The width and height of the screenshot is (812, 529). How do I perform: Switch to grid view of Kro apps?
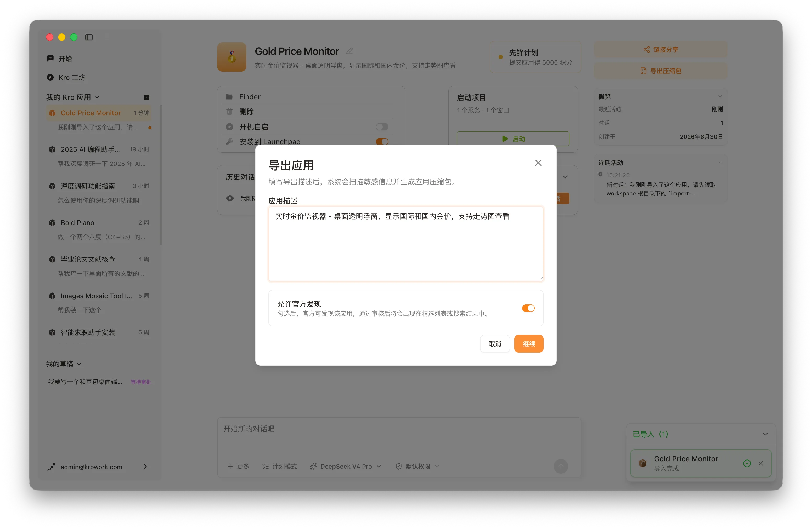pyautogui.click(x=146, y=97)
